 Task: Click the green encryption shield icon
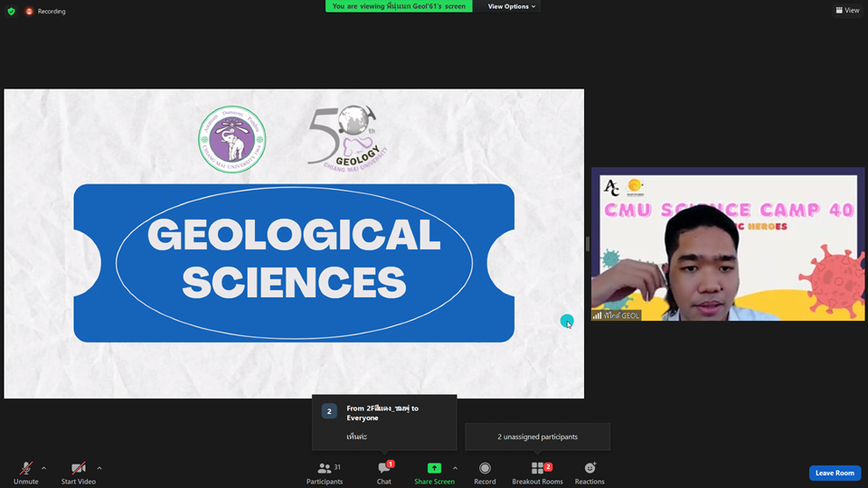(11, 11)
